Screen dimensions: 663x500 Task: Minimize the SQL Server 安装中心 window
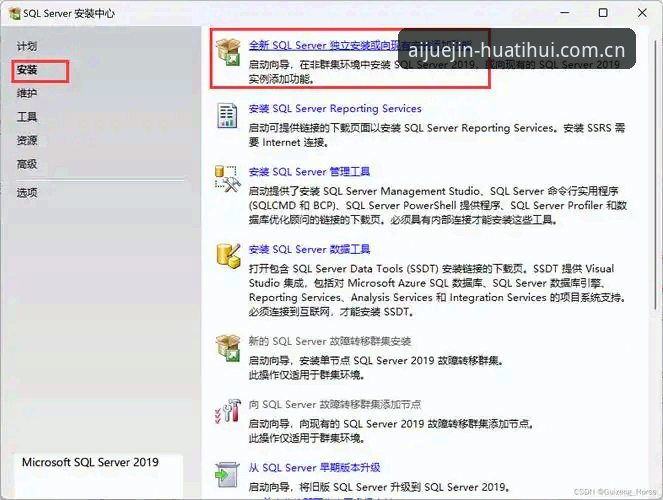[564, 13]
